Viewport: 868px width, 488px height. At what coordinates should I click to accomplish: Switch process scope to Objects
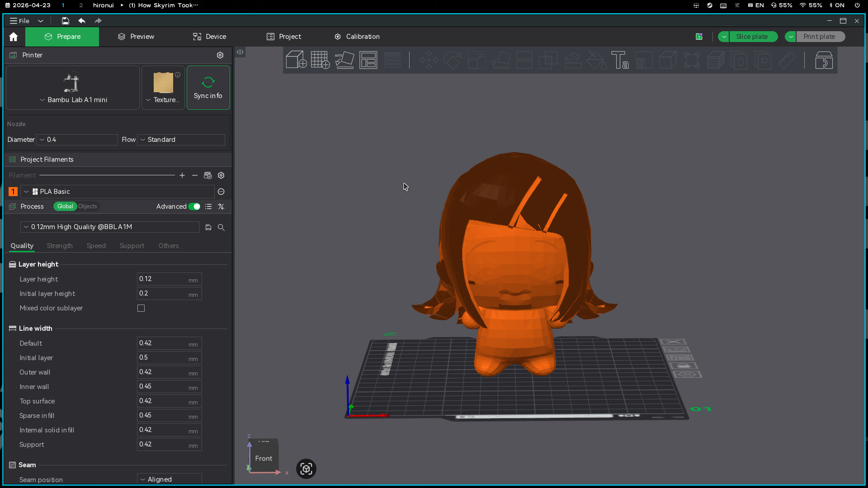(x=88, y=206)
